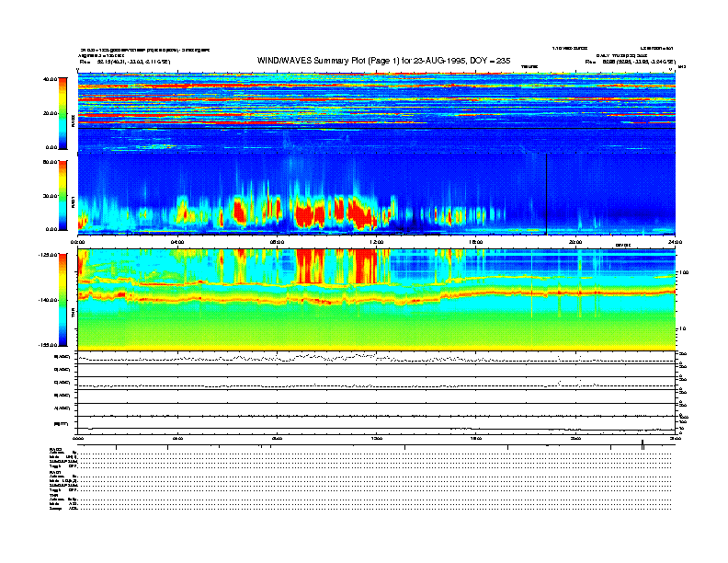Click the vertical black line in RAD1 spectrogram
Screen dimensions: 728x563
pyautogui.click(x=547, y=195)
